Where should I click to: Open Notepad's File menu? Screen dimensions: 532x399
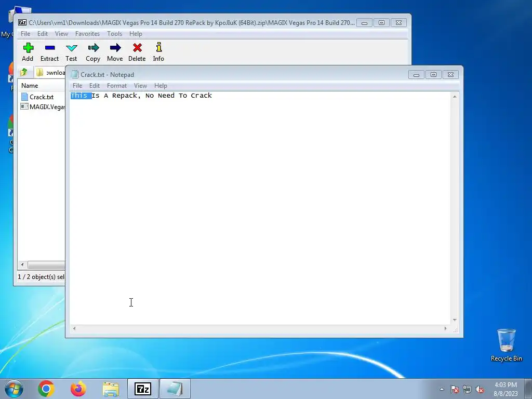[77, 86]
